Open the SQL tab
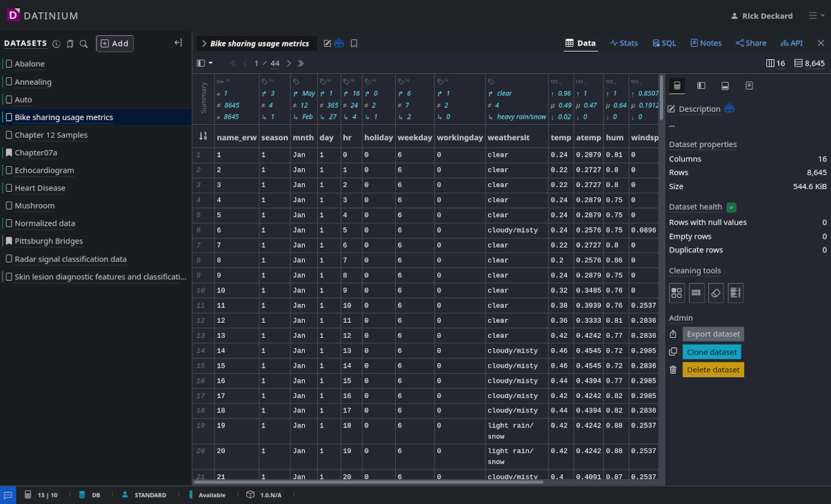Image resolution: width=831 pixels, height=504 pixels. click(664, 43)
